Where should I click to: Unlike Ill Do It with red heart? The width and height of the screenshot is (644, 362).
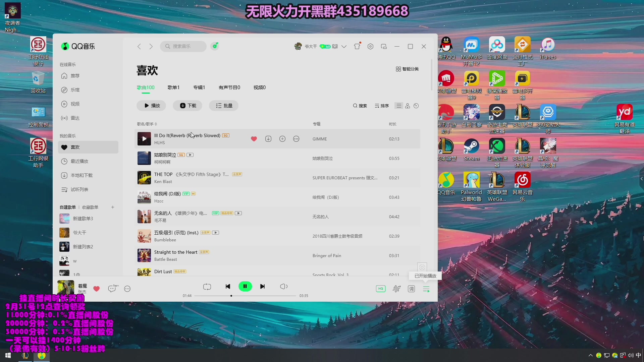[x=254, y=139]
